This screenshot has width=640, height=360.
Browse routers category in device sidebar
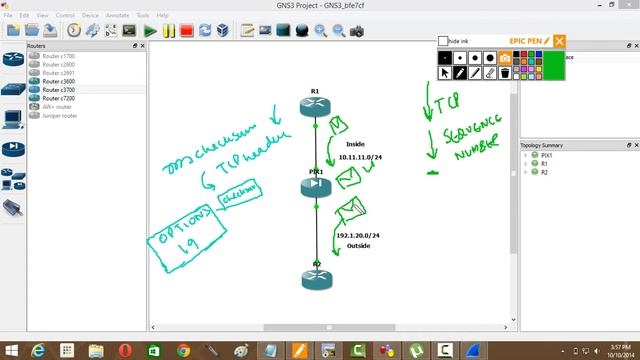click(x=13, y=59)
